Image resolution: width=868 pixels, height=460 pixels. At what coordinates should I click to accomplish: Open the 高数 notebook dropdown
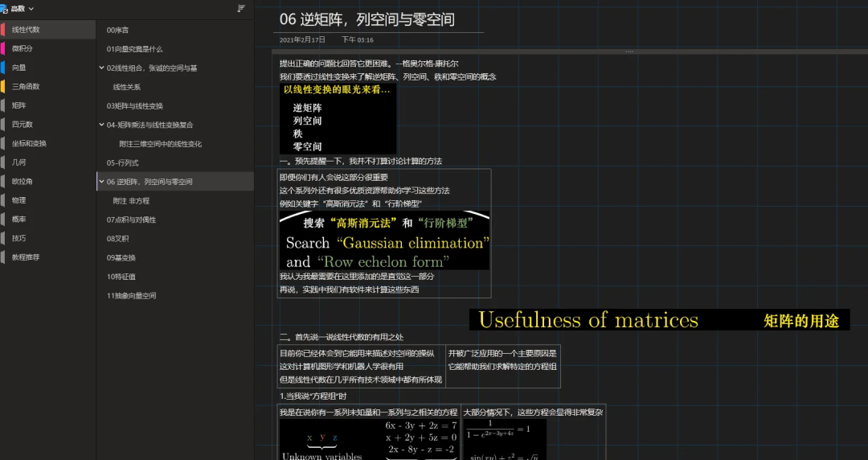coord(23,8)
